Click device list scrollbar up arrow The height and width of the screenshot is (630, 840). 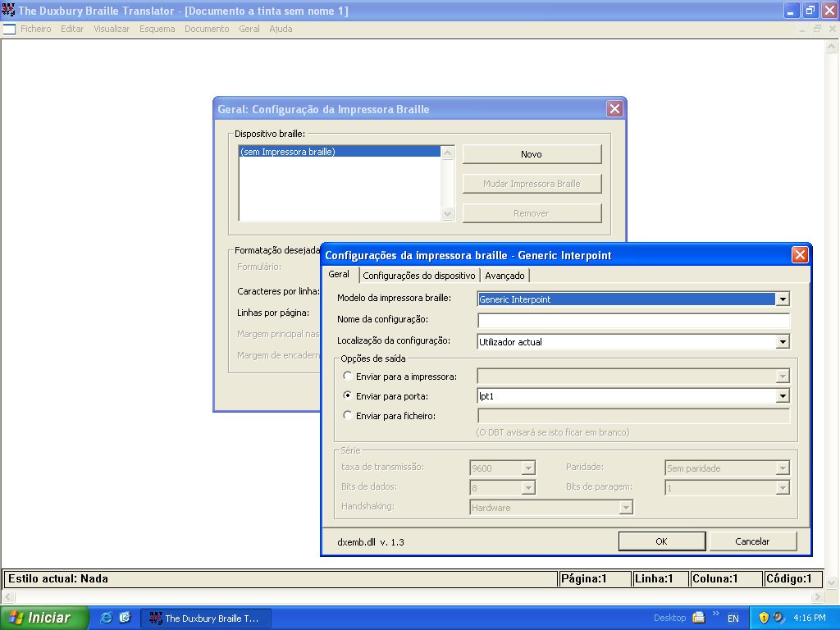[447, 153]
